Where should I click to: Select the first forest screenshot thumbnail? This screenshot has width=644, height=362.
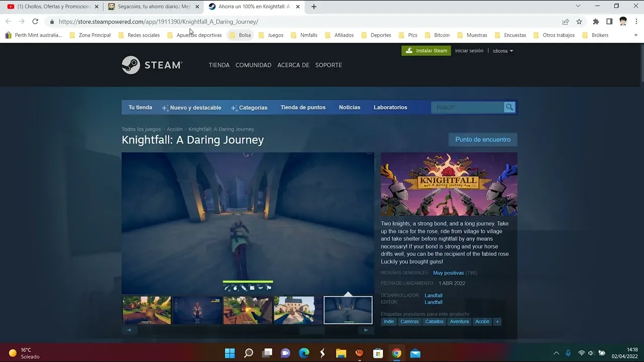click(147, 310)
